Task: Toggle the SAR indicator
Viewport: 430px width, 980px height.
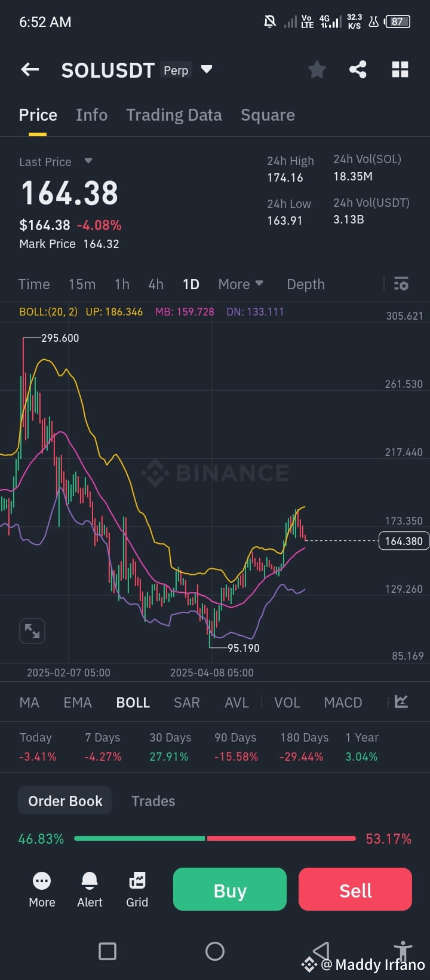Action: pos(187,702)
